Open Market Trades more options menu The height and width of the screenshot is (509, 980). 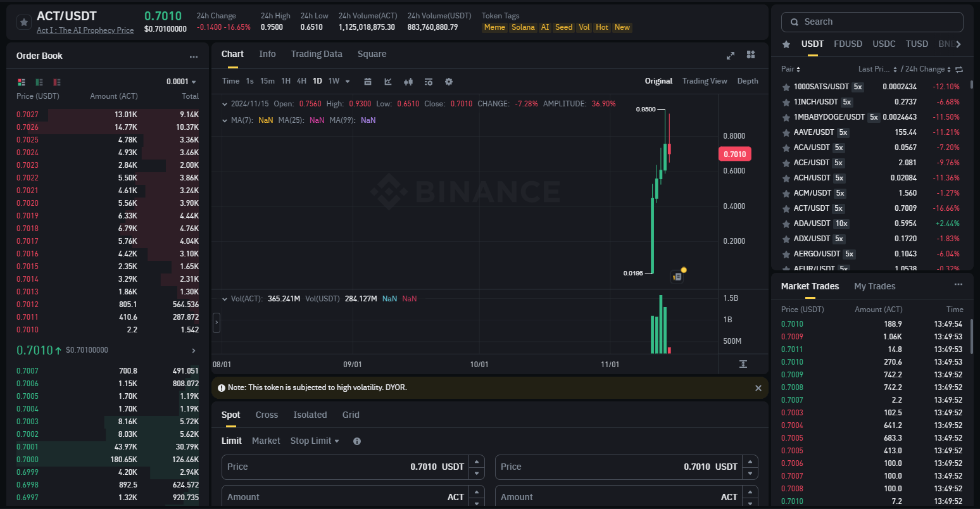click(x=958, y=285)
